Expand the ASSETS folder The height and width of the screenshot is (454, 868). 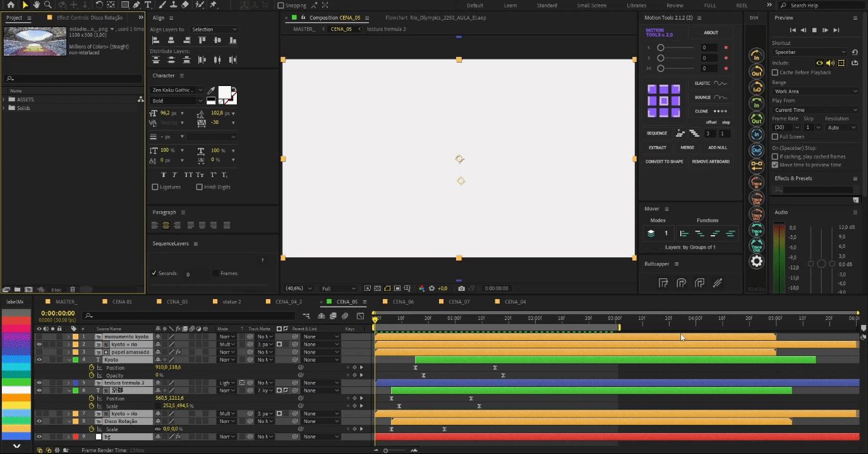coord(5,100)
